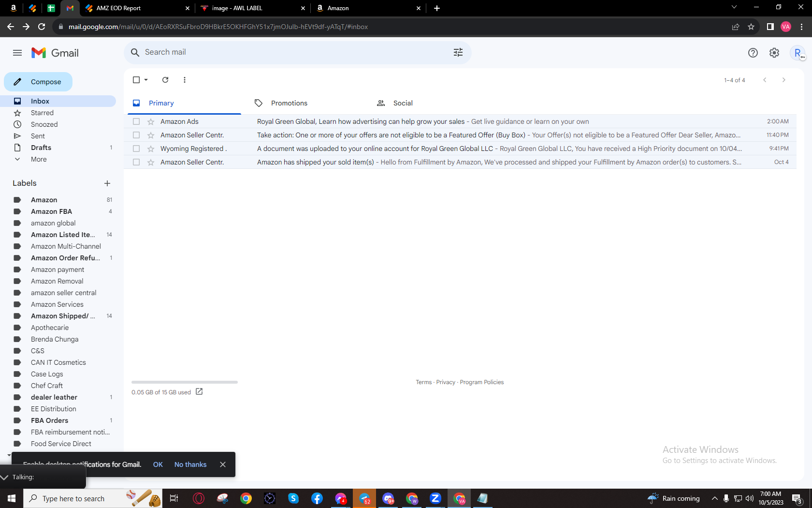Reload the page in browser
This screenshot has height=508, width=812.
(x=42, y=27)
